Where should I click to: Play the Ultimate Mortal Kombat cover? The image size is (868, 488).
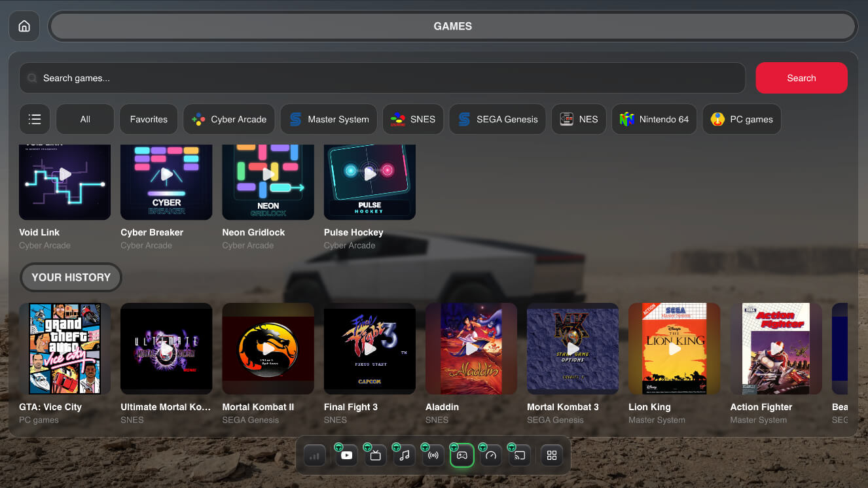click(166, 349)
